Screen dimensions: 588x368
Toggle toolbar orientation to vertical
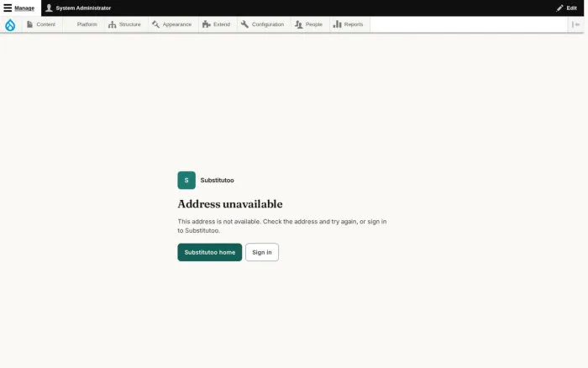tap(575, 24)
